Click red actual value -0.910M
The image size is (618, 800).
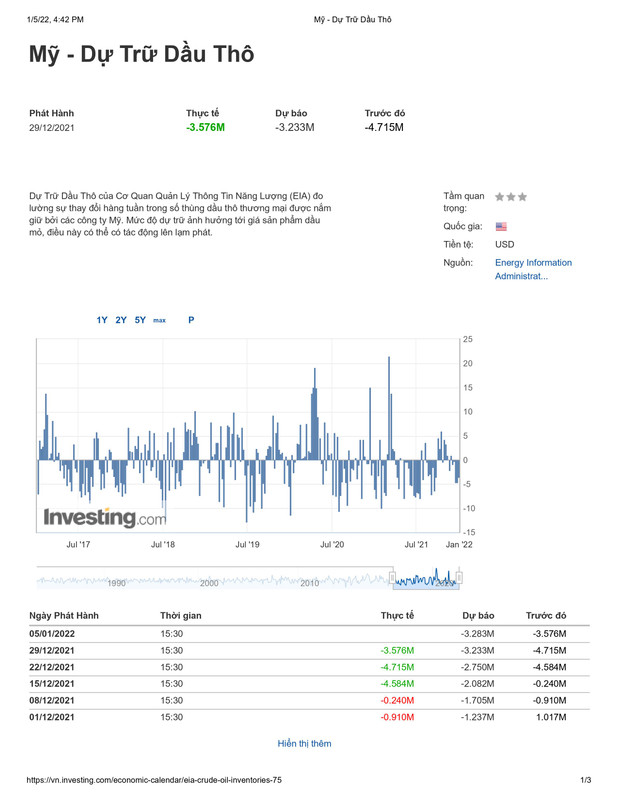pos(398,717)
